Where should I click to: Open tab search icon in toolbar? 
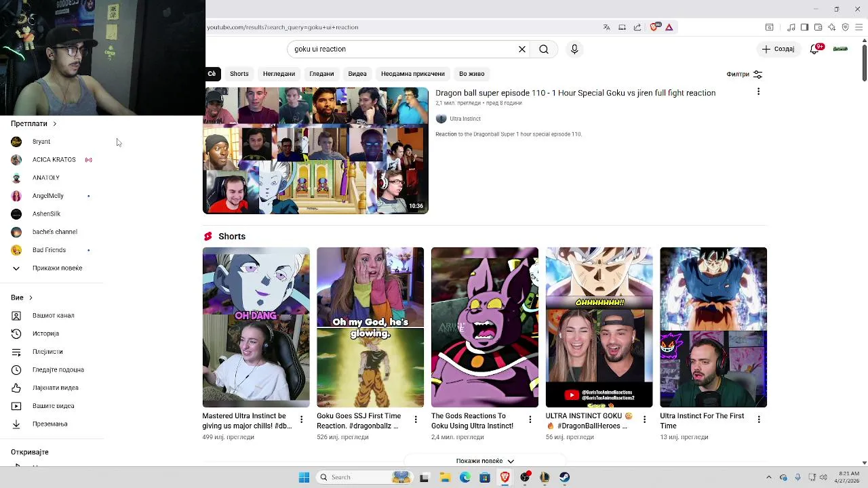769,27
